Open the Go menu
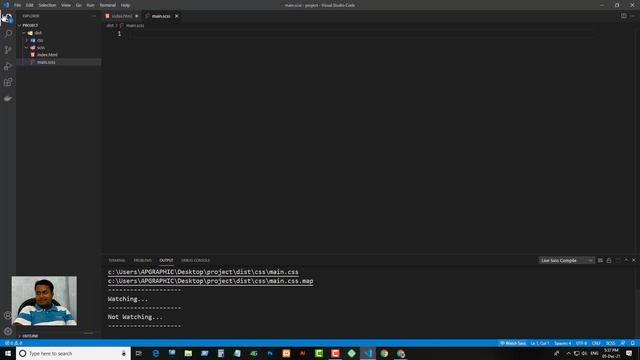Viewport: 640px width, 360px height. 78,5
